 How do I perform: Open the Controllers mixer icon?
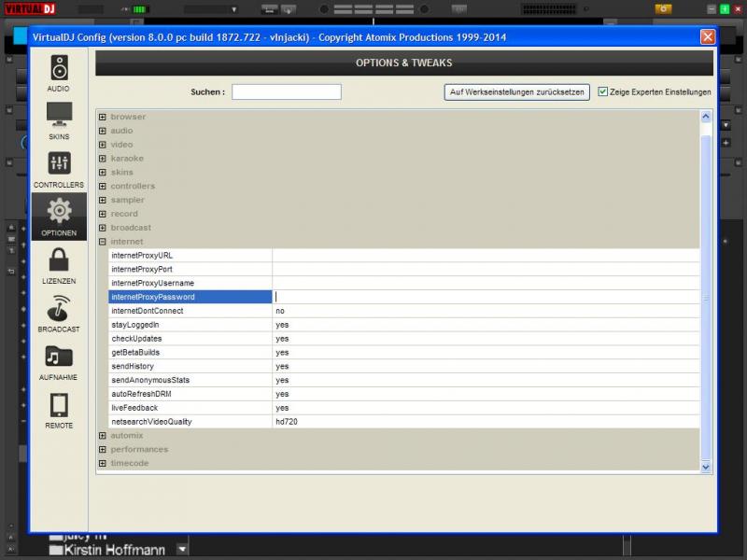tap(59, 163)
